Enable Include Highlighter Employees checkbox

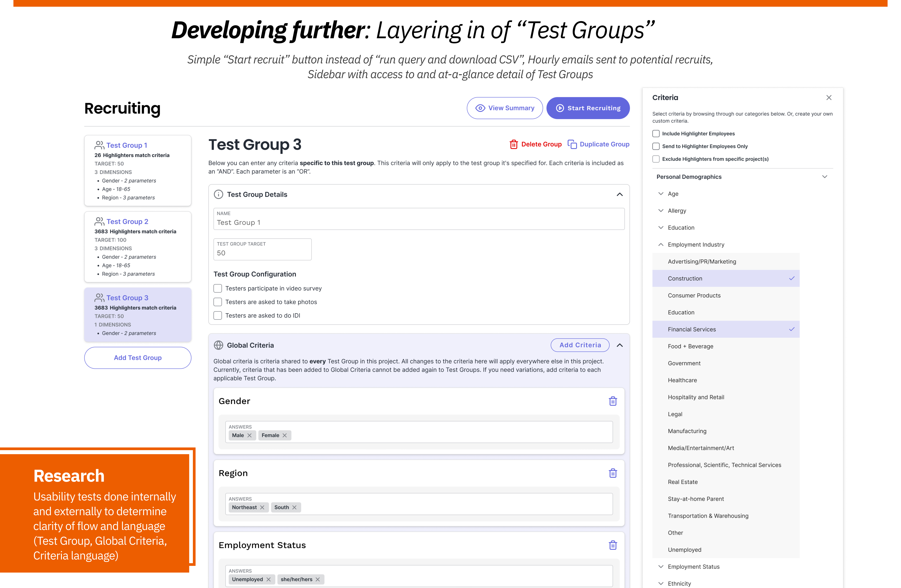pyautogui.click(x=656, y=134)
